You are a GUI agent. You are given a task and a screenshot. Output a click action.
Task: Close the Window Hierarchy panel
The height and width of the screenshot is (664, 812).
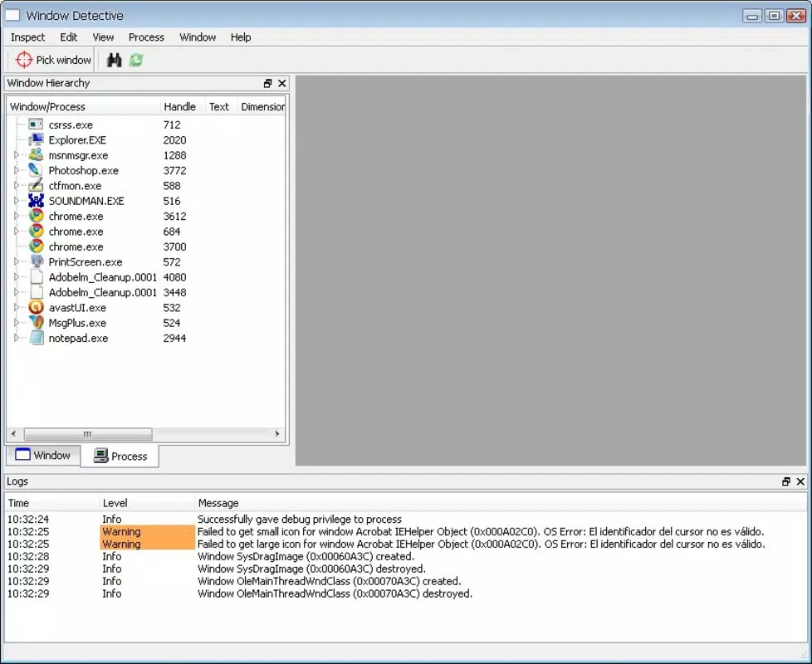click(282, 83)
